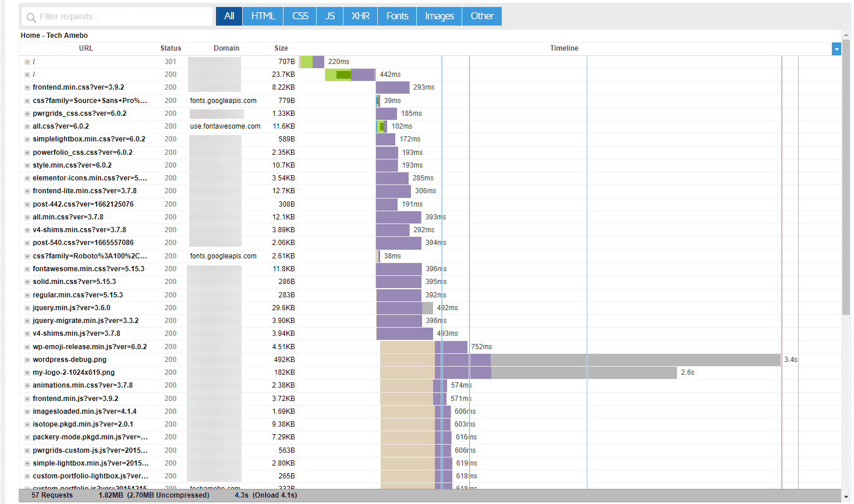The height and width of the screenshot is (504, 854).
Task: Click URL text powerfolio_css.css?ver=6.0.2
Action: [83, 152]
